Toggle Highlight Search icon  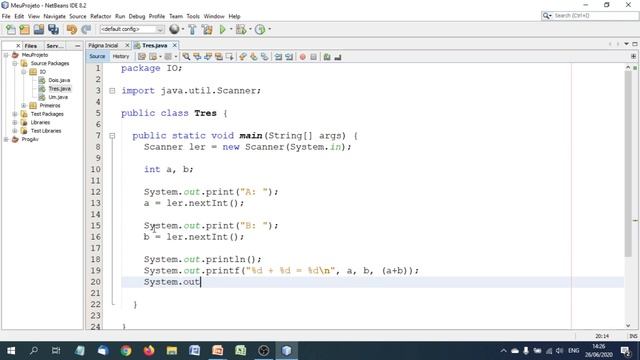point(219,57)
